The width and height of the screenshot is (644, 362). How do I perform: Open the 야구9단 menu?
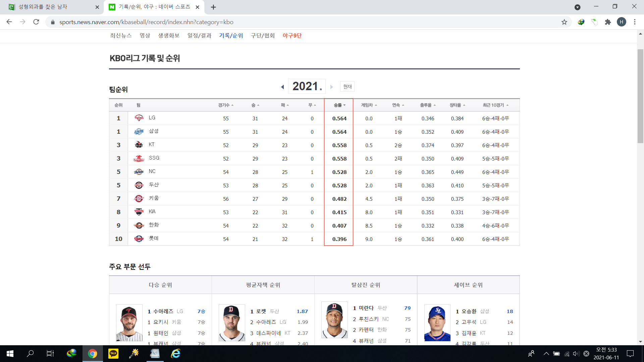point(292,36)
